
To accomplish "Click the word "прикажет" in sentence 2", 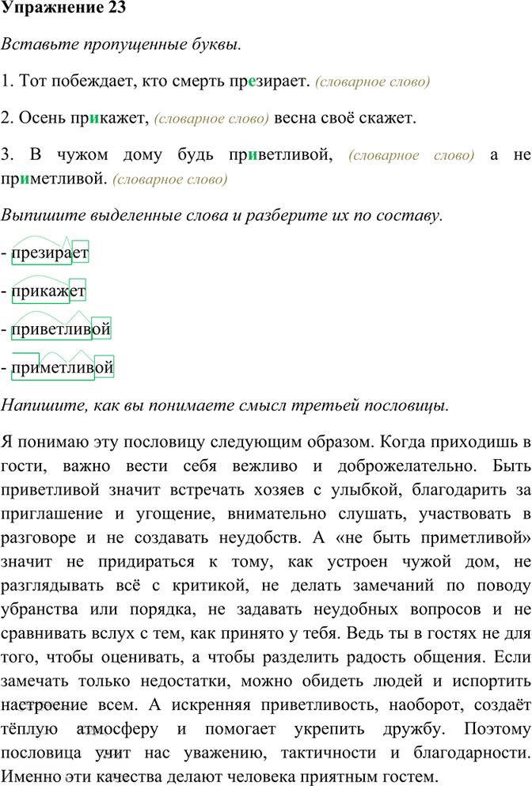I will click(109, 118).
